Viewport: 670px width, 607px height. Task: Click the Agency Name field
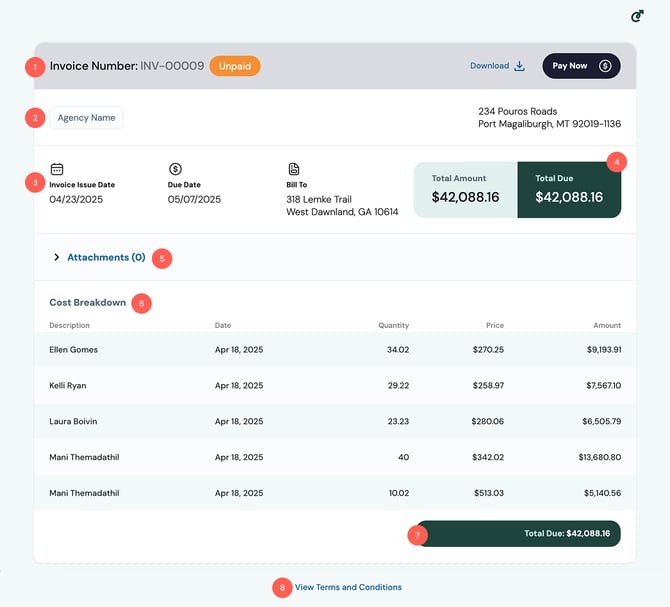pos(86,117)
